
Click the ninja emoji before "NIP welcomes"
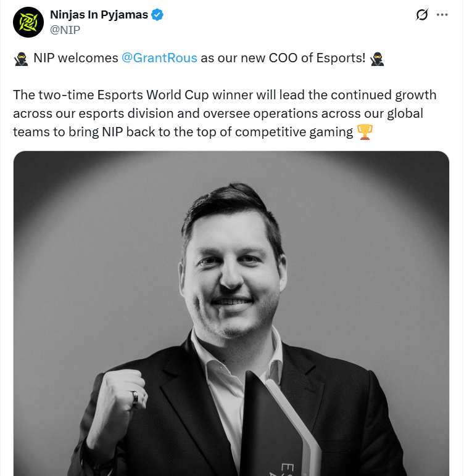tap(20, 59)
